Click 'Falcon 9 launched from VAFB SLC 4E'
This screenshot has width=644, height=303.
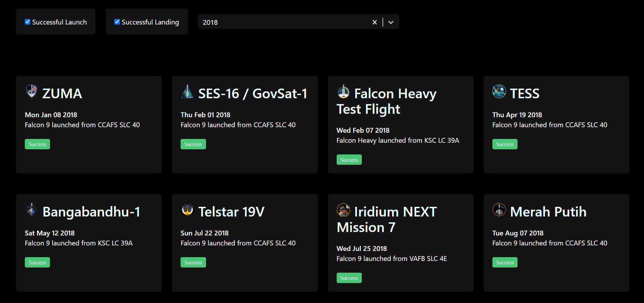[391, 259]
